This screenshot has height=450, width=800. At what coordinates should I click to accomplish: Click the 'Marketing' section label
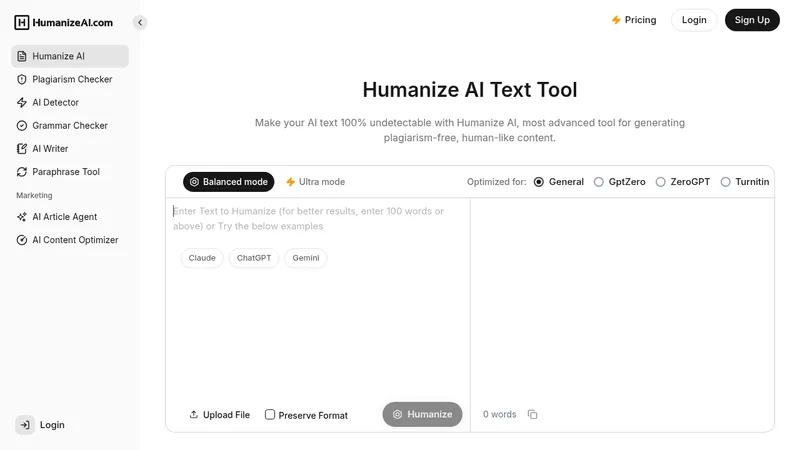coord(34,195)
